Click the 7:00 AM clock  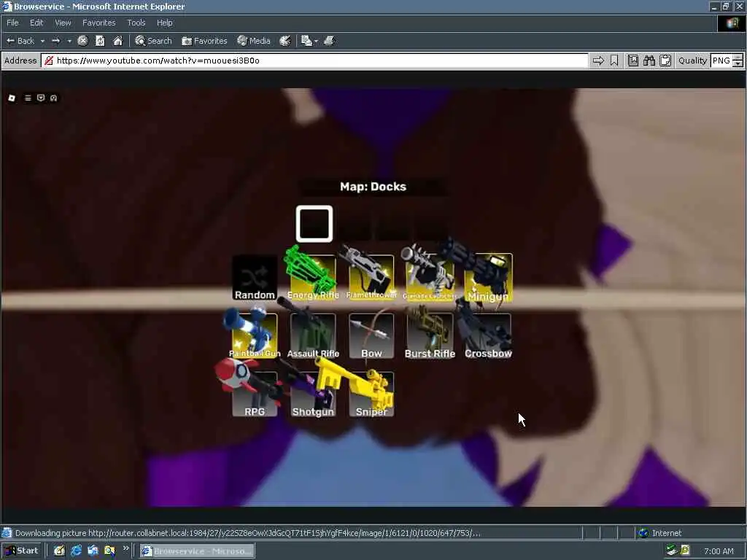[719, 551]
